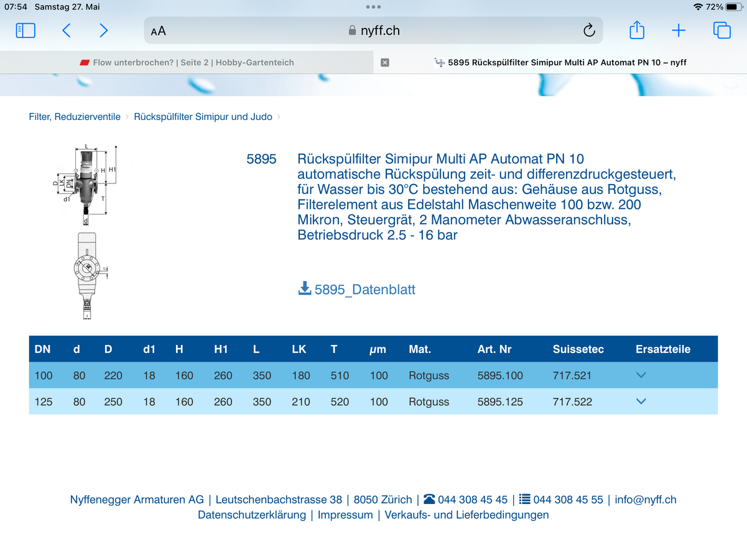Email info@nyff.ch
The width and height of the screenshot is (747, 560).
point(646,500)
